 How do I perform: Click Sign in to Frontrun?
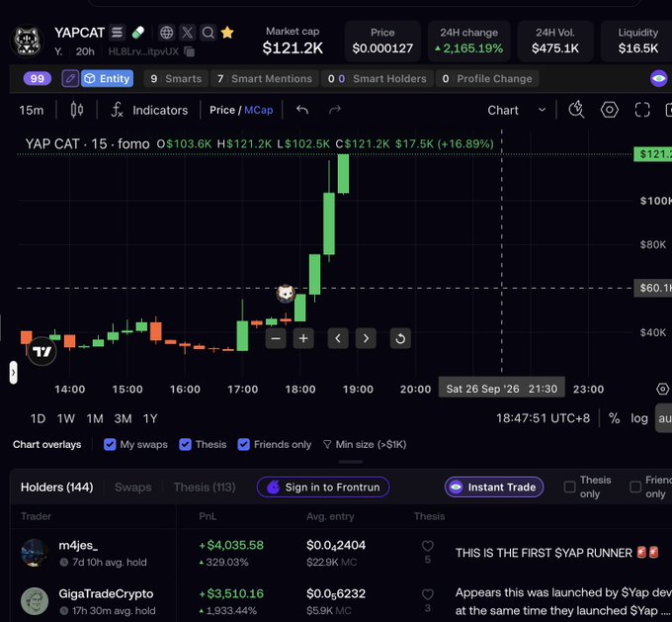pos(323,488)
